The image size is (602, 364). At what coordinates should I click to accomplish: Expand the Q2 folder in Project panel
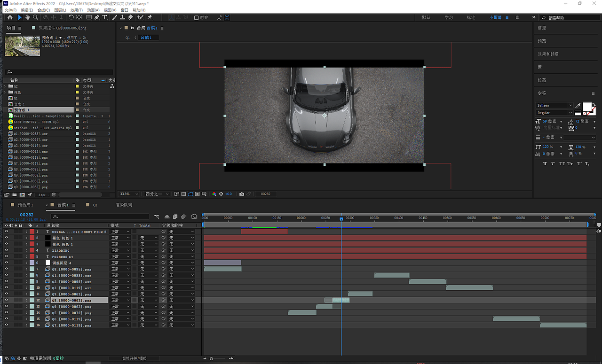[x=5, y=86]
